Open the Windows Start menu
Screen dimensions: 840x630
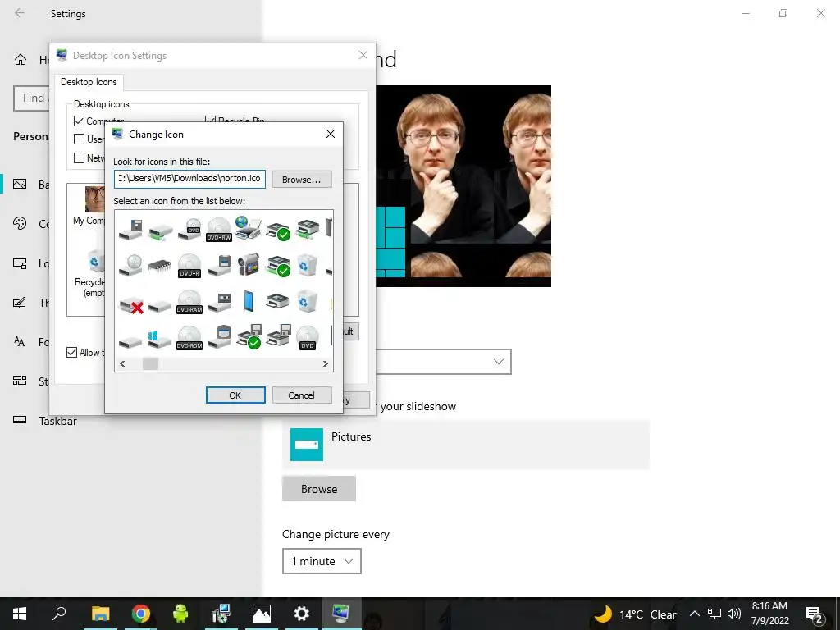[x=20, y=614]
